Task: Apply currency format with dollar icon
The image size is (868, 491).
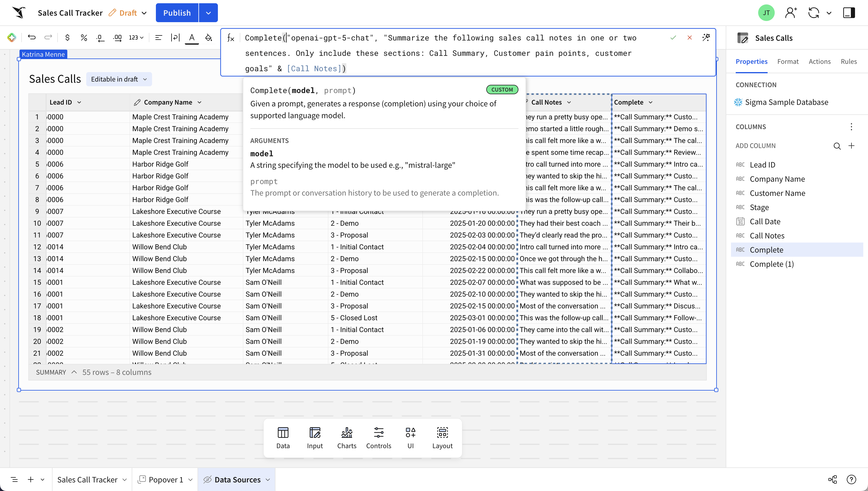Action: pos(67,38)
